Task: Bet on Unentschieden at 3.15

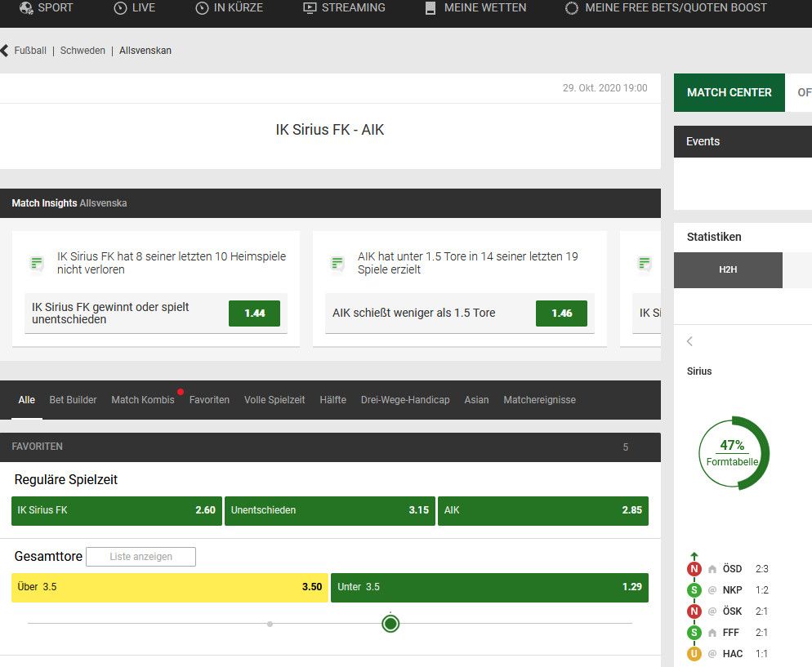Action: pyautogui.click(x=330, y=511)
